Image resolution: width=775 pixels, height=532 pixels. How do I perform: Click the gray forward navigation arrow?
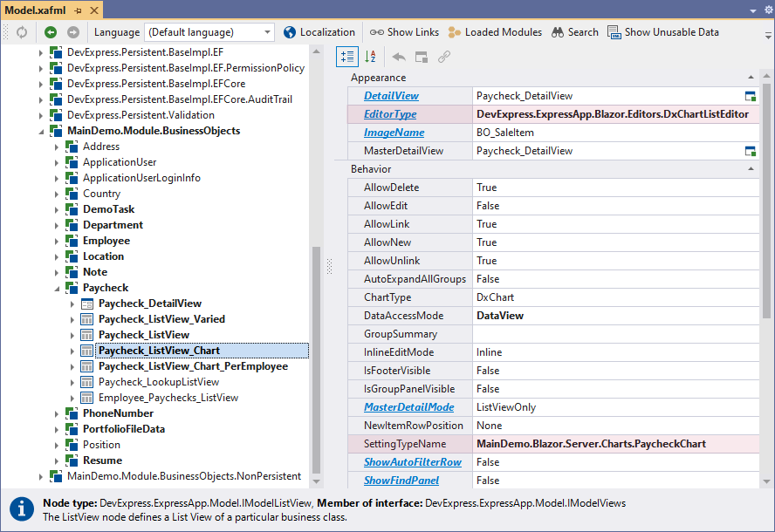pos(73,32)
